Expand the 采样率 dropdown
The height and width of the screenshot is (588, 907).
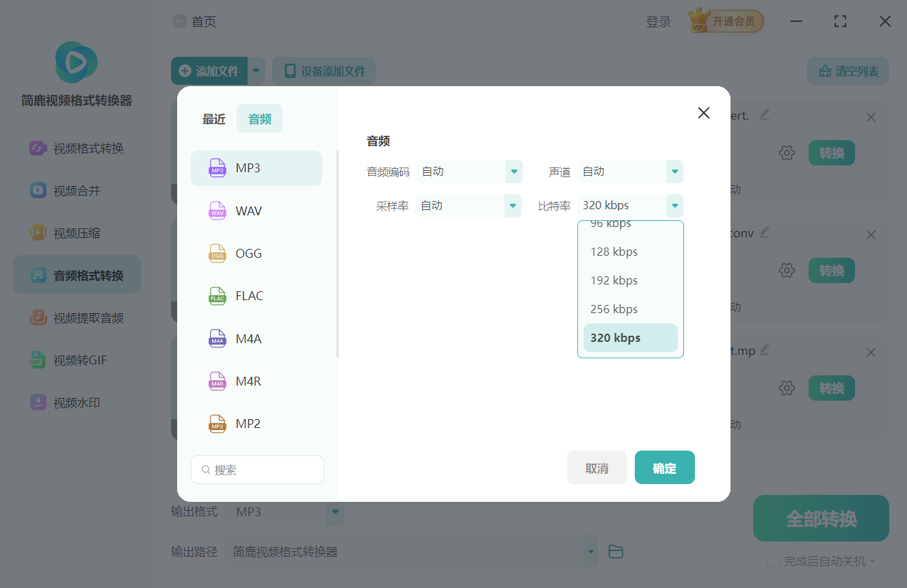(513, 206)
